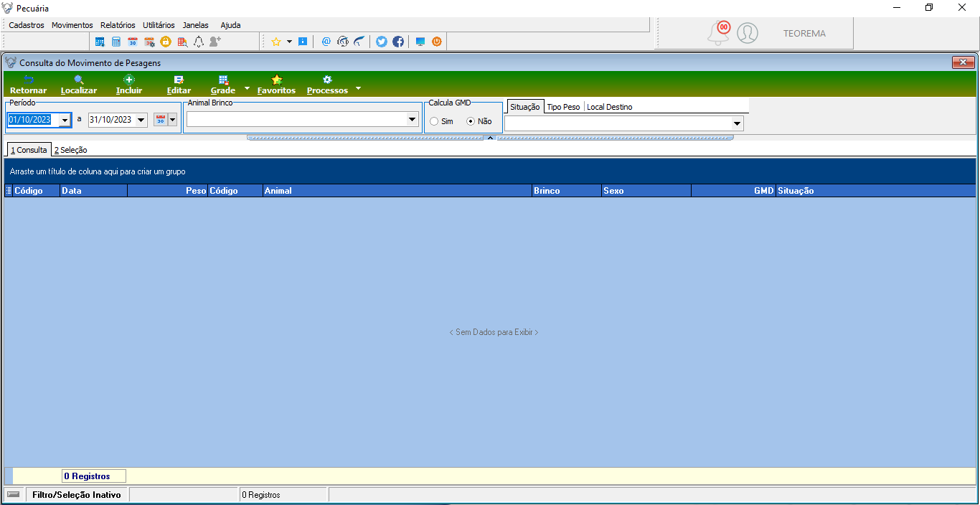The image size is (980, 505).
Task: Open the Situação filter combo dropdown
Action: click(738, 124)
